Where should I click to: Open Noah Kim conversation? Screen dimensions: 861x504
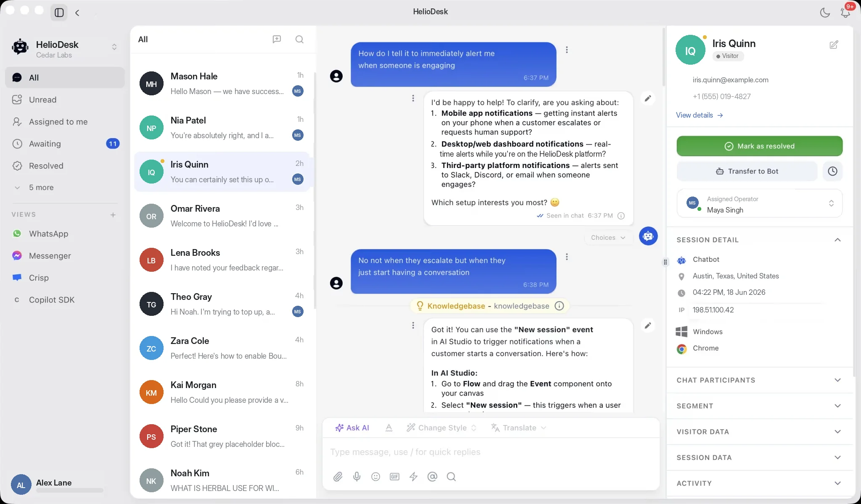(222, 480)
